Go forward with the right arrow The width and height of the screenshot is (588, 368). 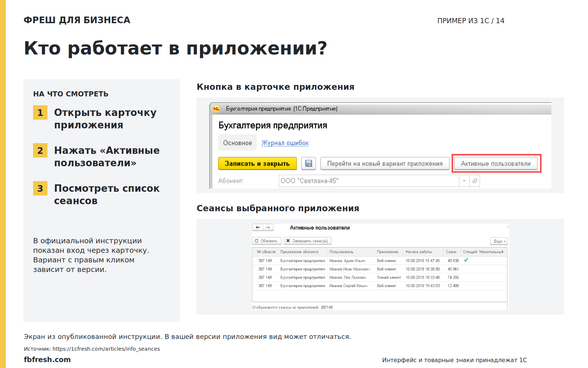268,227
